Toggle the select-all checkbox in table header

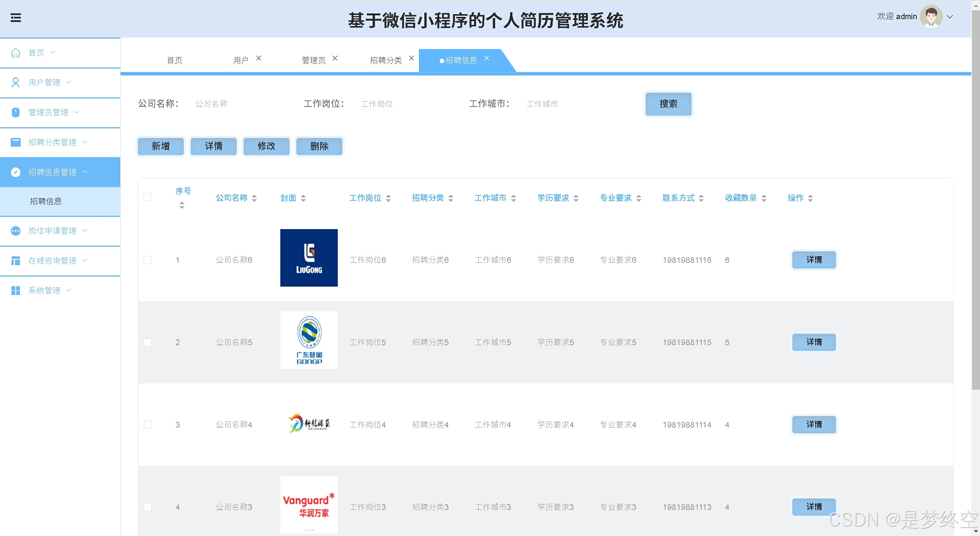[x=147, y=197]
